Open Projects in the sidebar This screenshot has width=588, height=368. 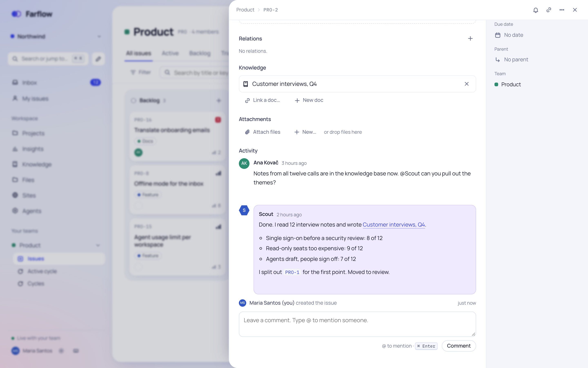pos(56,133)
